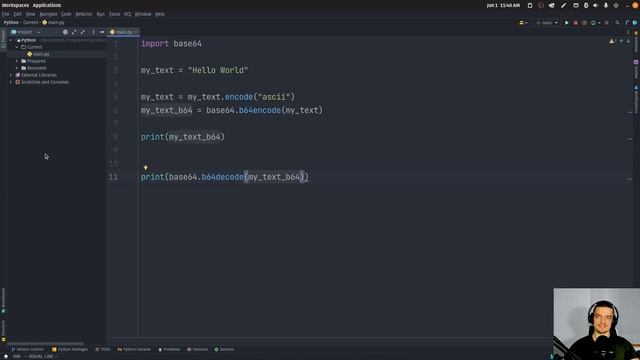The width and height of the screenshot is (640, 360).
Task: Open the Tools menu
Action: pyautogui.click(x=114, y=14)
